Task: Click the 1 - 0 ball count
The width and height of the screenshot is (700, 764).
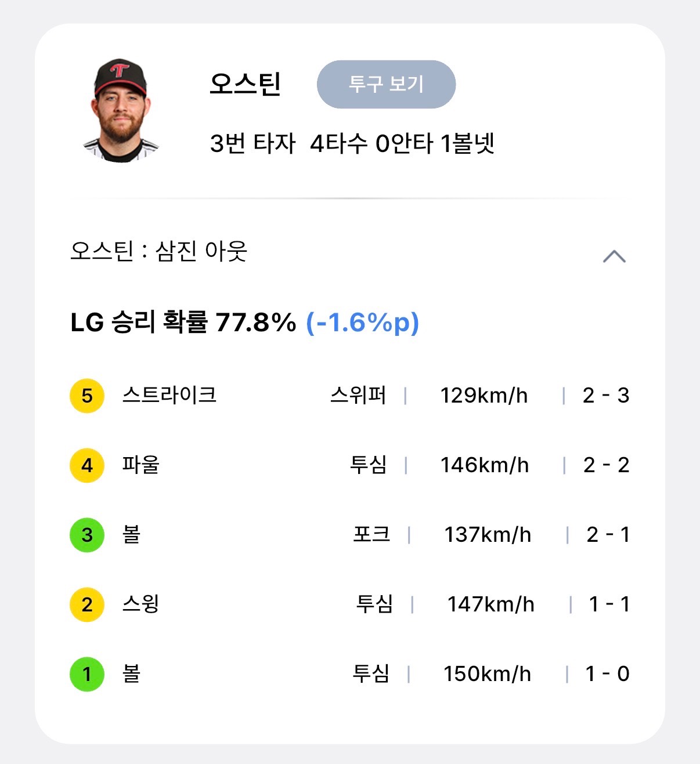Action: coord(607,674)
